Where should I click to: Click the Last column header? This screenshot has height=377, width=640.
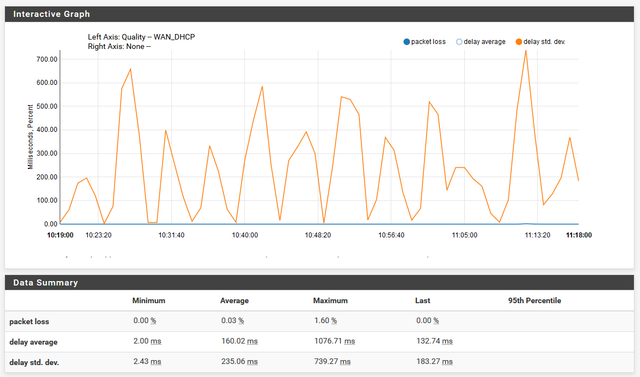pos(422,301)
